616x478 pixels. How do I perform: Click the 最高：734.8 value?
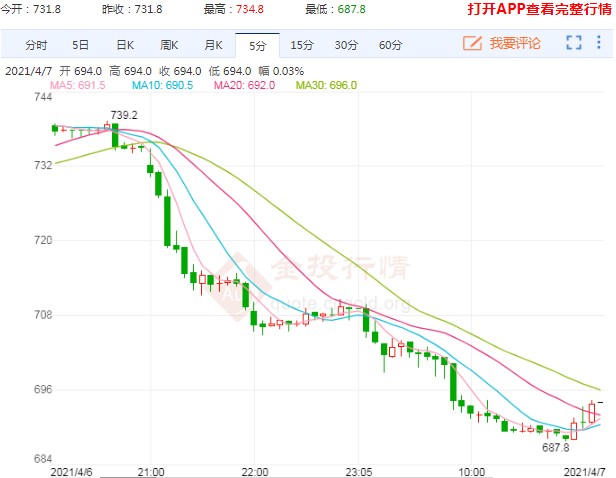(234, 9)
